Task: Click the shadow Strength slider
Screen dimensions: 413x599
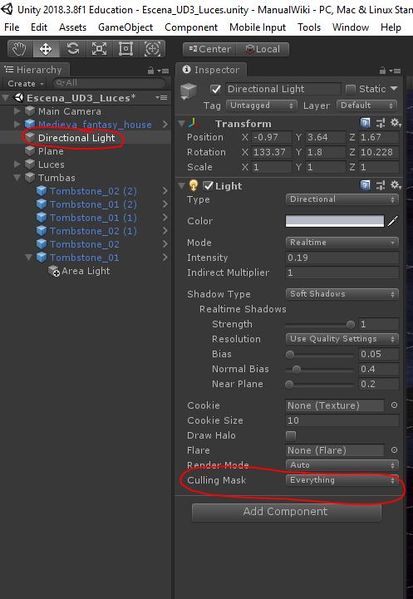Action: (x=320, y=324)
